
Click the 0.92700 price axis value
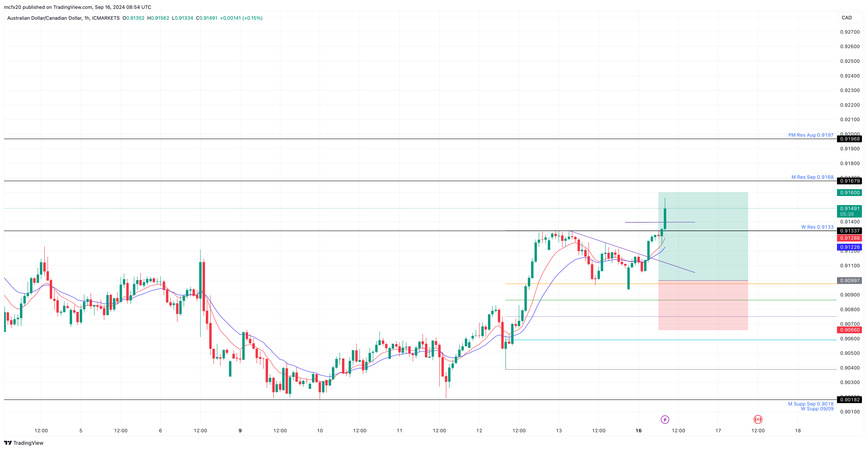(x=850, y=32)
